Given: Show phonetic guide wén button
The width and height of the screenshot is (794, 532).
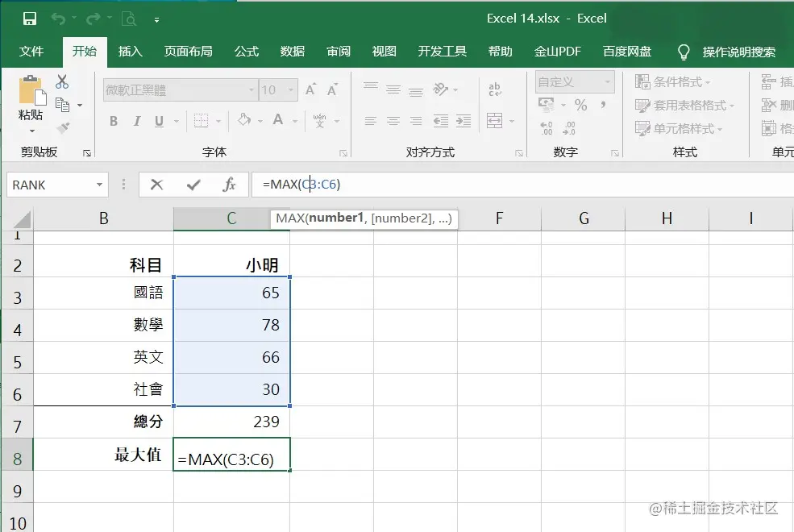Looking at the screenshot, I should [x=319, y=120].
